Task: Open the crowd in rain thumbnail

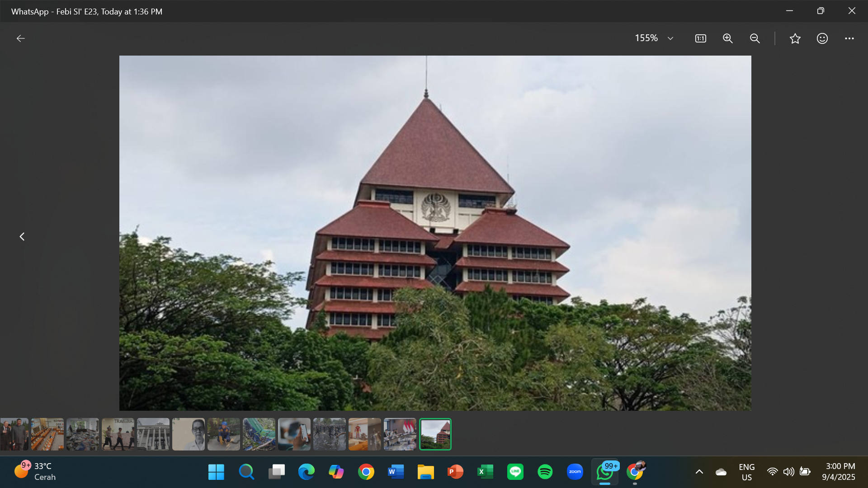Action: click(x=330, y=434)
